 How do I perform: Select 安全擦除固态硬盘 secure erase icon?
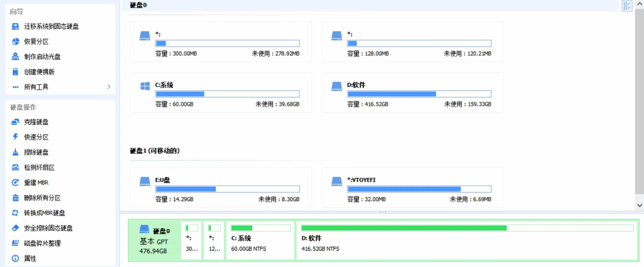click(16, 228)
